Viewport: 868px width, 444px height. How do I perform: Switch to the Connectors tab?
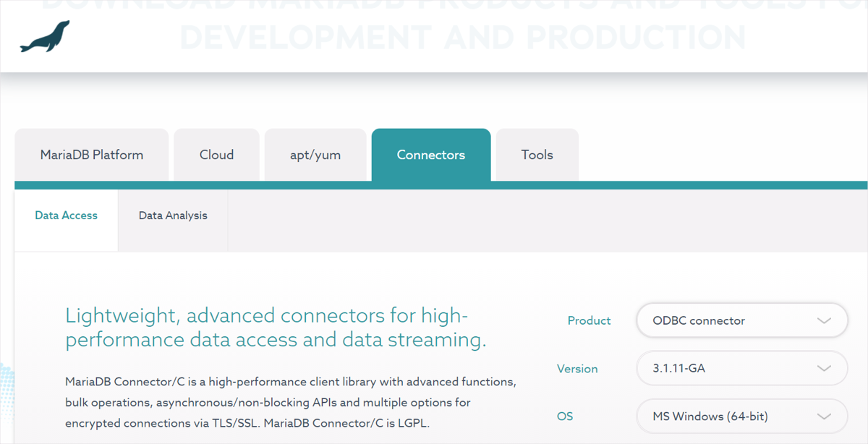click(x=430, y=154)
